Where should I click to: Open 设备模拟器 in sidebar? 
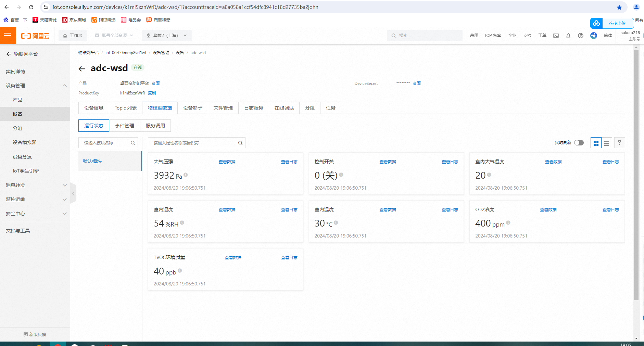pos(25,142)
